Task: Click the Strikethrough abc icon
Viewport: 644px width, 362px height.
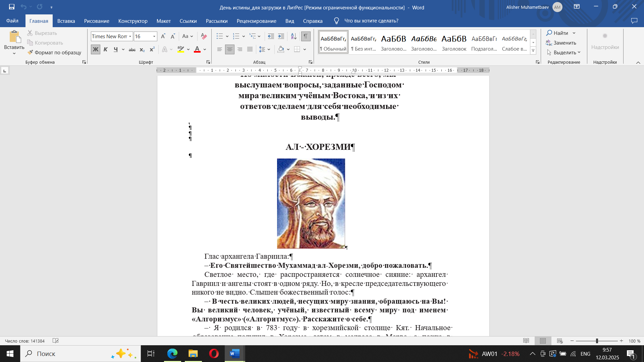Action: (132, 50)
